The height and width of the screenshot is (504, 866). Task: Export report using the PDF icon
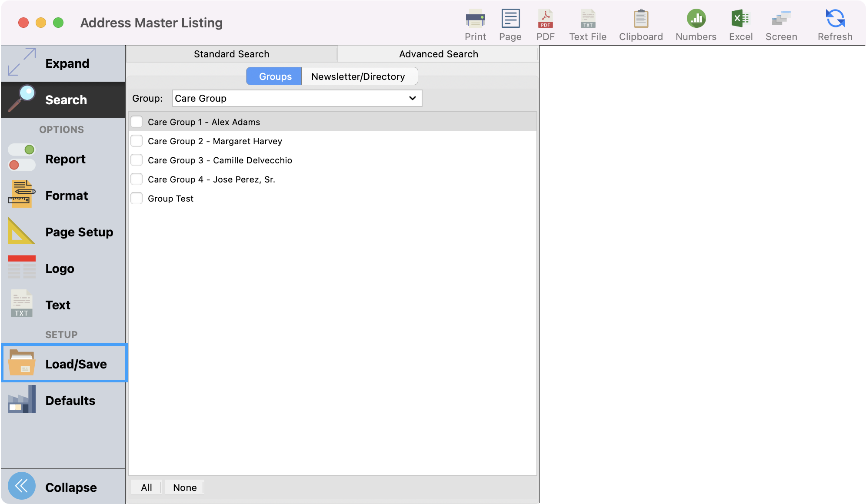545,19
